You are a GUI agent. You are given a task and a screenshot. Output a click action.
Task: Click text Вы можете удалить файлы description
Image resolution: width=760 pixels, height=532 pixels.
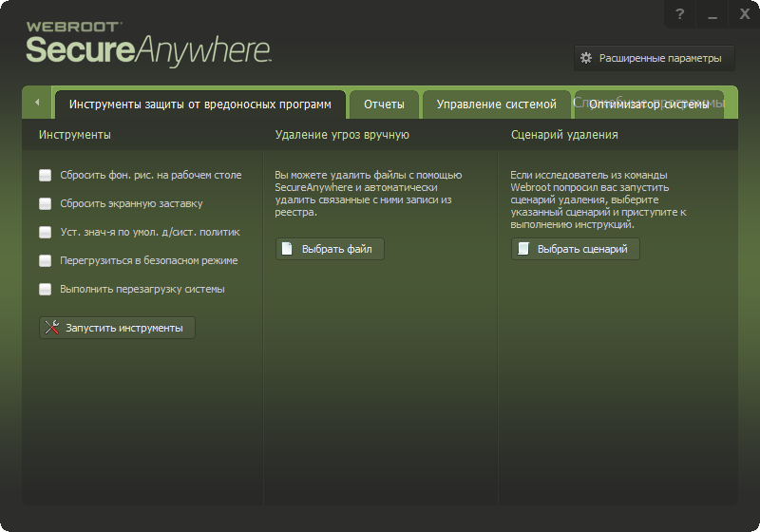click(x=369, y=193)
